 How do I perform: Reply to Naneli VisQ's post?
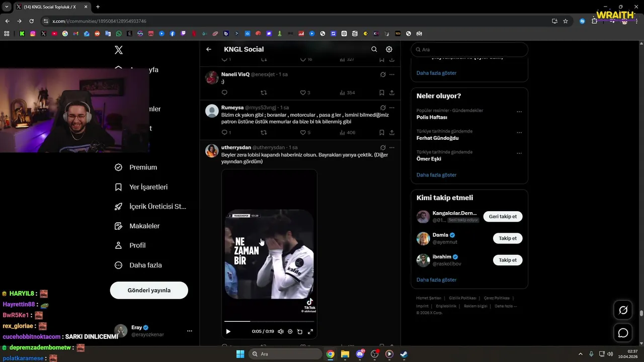pyautogui.click(x=224, y=93)
